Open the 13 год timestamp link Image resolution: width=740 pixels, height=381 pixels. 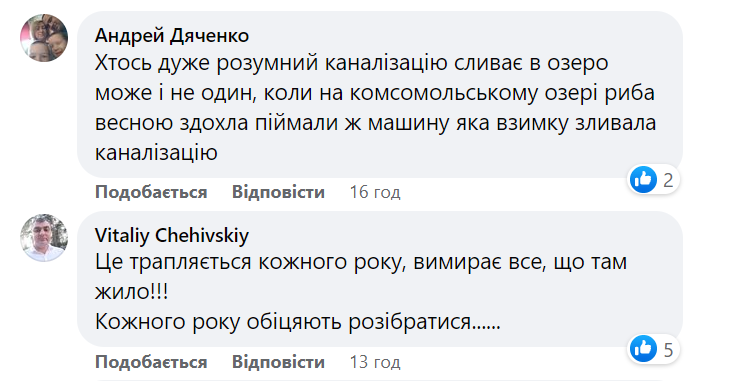(375, 362)
